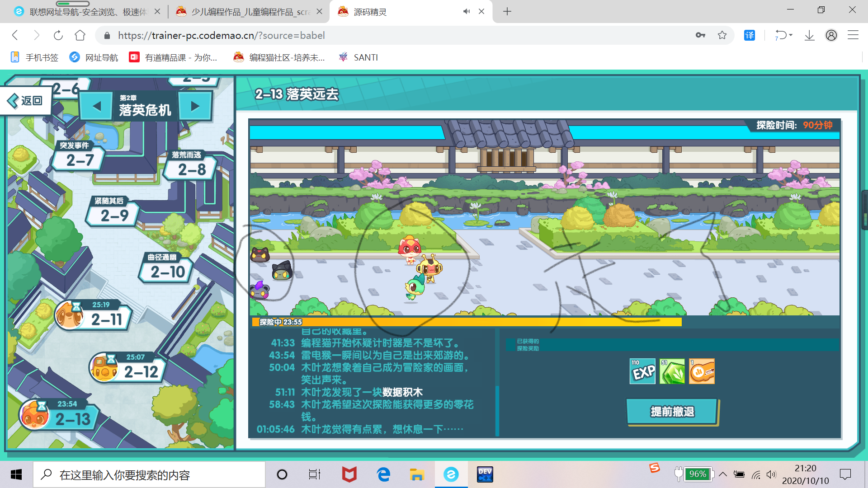Click the green crystal reward icon
This screenshot has height=488, width=868.
pyautogui.click(x=672, y=371)
